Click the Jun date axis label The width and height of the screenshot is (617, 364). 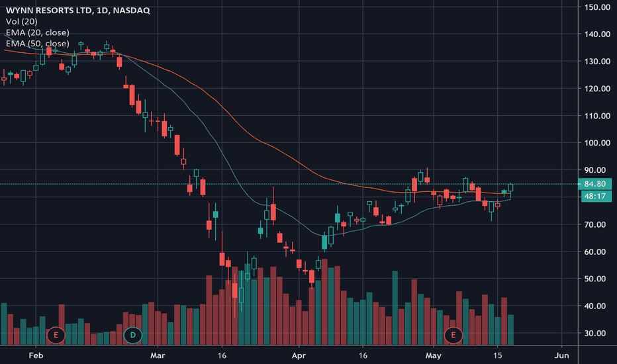coord(561,355)
